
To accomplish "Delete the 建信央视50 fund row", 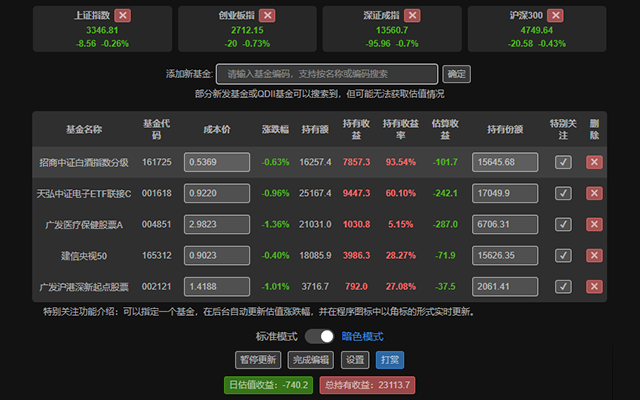I will (594, 256).
